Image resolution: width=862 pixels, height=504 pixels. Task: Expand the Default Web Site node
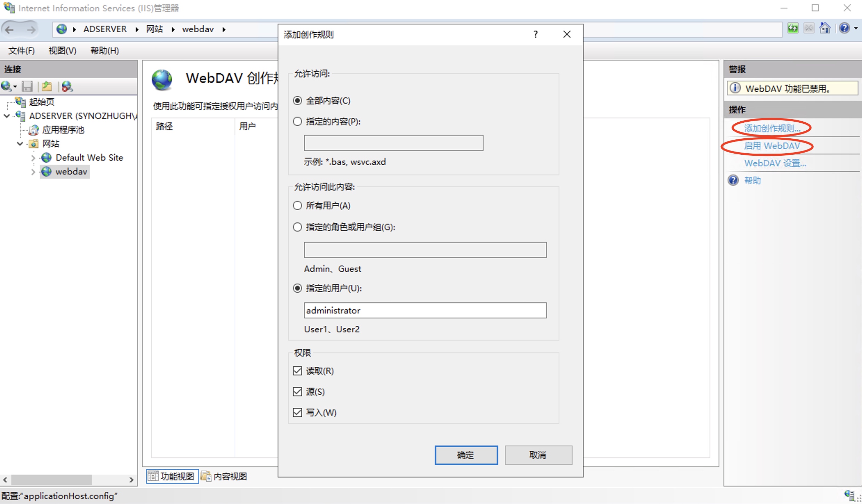(x=33, y=158)
